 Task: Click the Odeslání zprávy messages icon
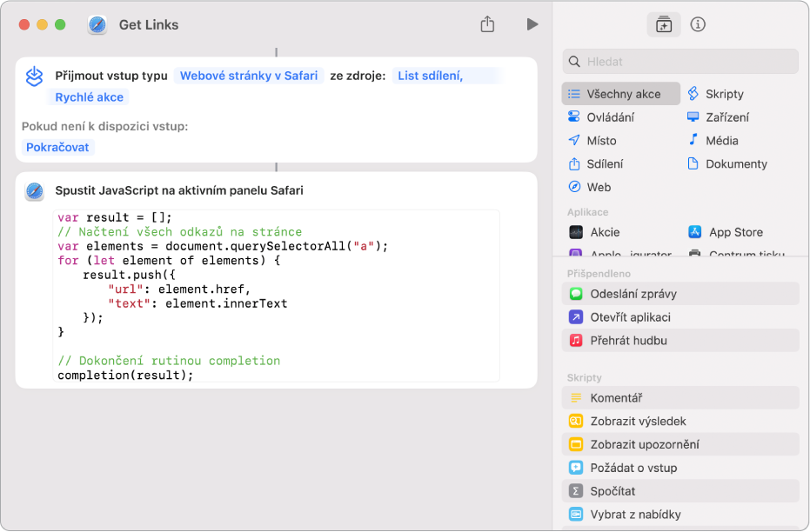click(x=576, y=294)
